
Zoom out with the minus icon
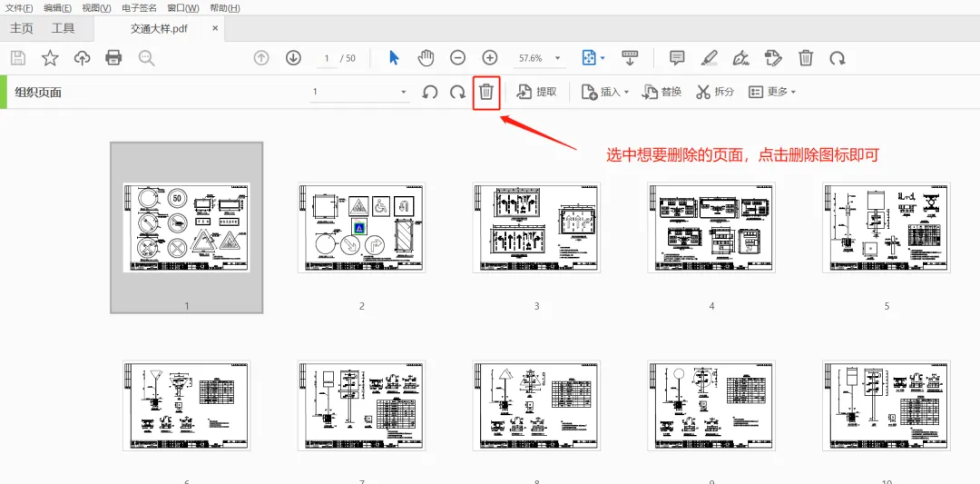(x=457, y=58)
